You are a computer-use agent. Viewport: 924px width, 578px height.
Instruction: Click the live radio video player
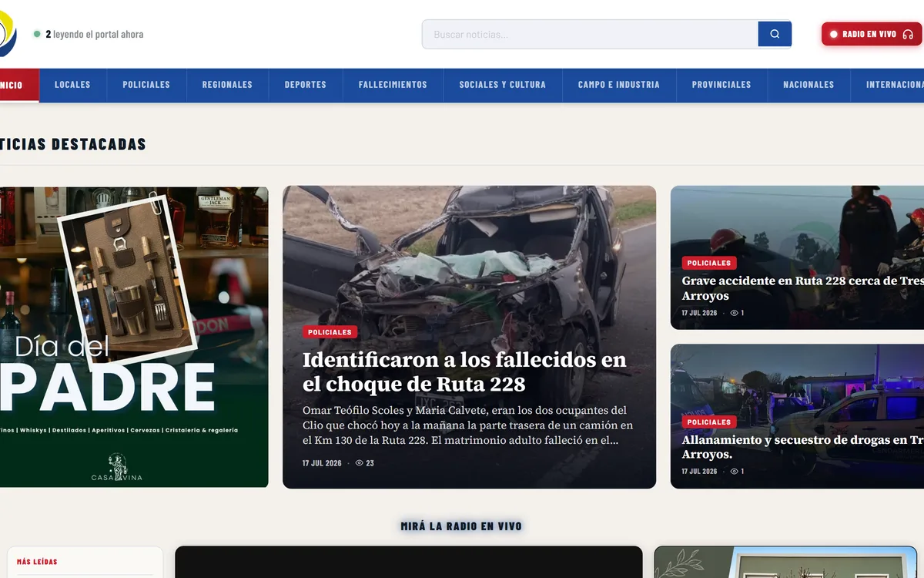pos(409,562)
